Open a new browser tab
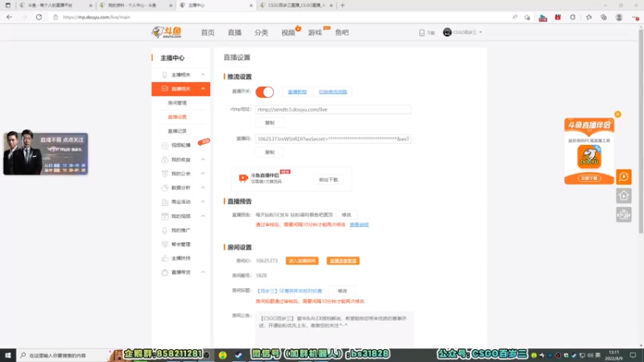This screenshot has height=362, width=644. 343,6
